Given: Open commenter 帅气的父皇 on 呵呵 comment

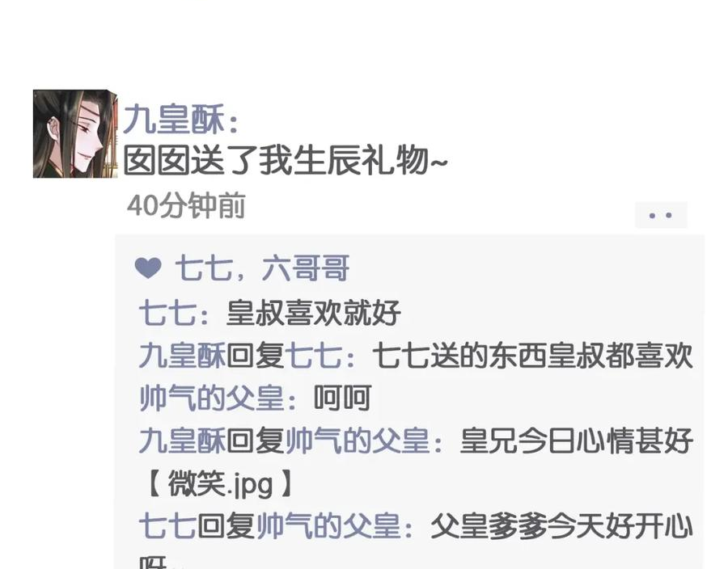Looking at the screenshot, I should [211, 398].
